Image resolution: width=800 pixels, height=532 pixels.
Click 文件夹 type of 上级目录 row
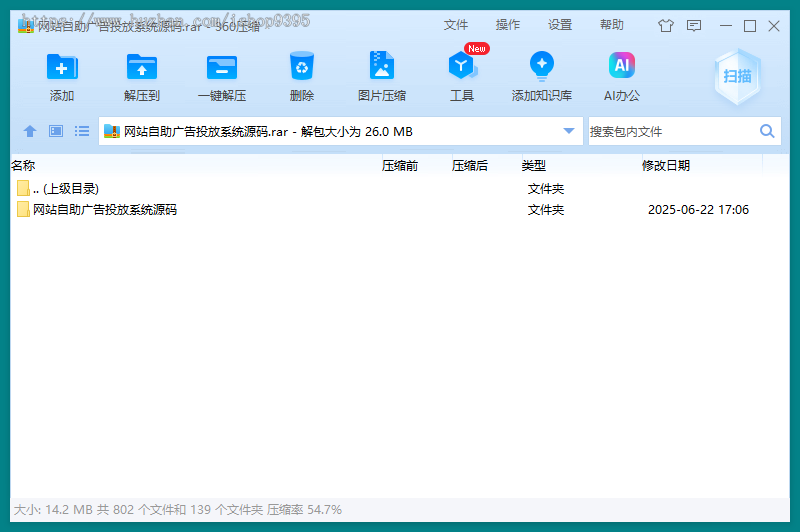pyautogui.click(x=546, y=189)
